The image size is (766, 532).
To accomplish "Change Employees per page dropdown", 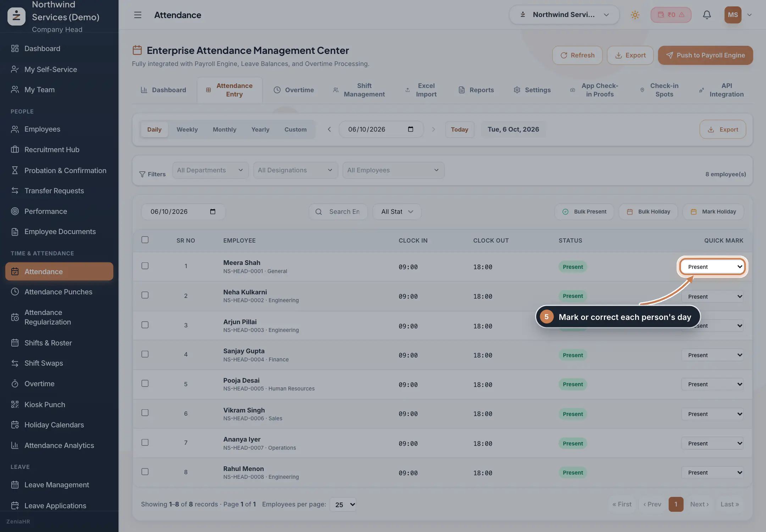I will (x=343, y=505).
